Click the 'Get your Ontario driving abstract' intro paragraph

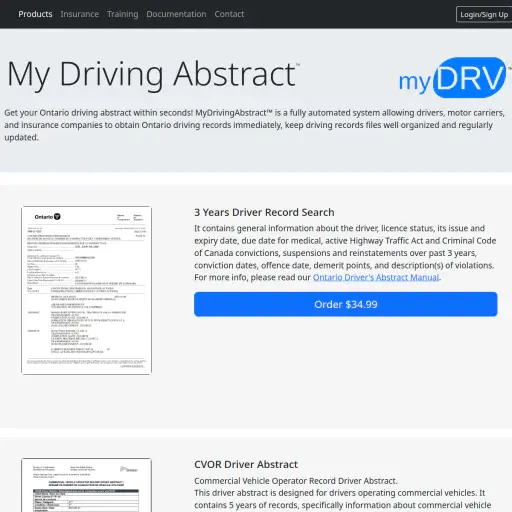pyautogui.click(x=254, y=125)
